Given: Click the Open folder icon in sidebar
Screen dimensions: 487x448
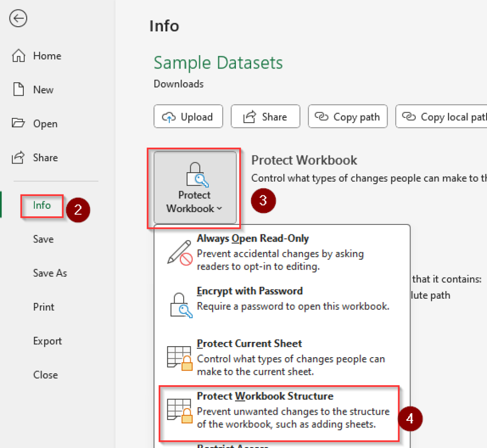Looking at the screenshot, I should tap(18, 124).
